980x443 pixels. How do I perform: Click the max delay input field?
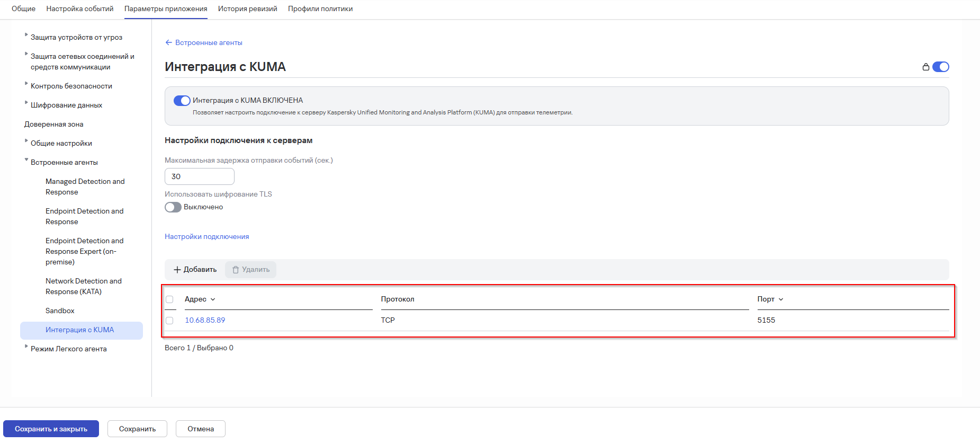point(200,176)
